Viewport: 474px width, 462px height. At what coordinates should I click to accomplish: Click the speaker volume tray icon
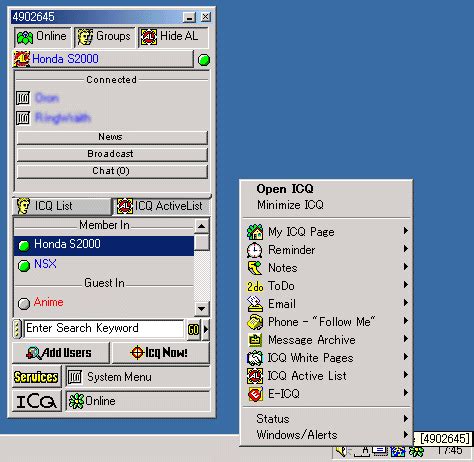341,452
